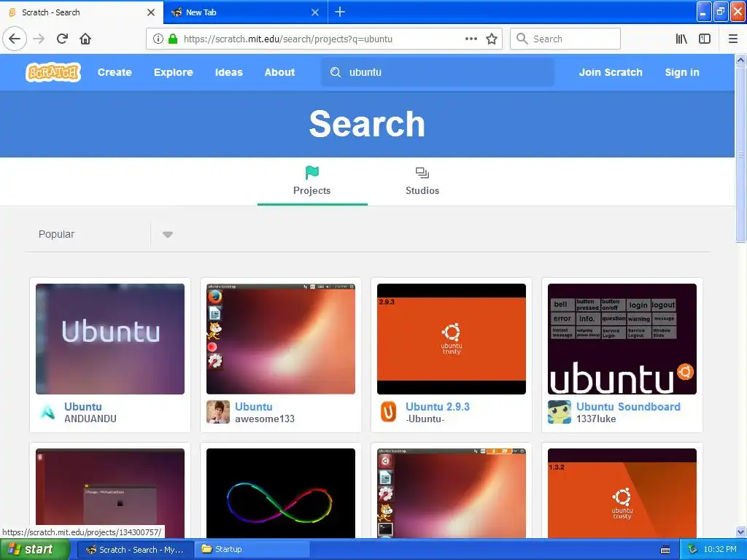Open the Firefox hamburger menu

coord(733,39)
